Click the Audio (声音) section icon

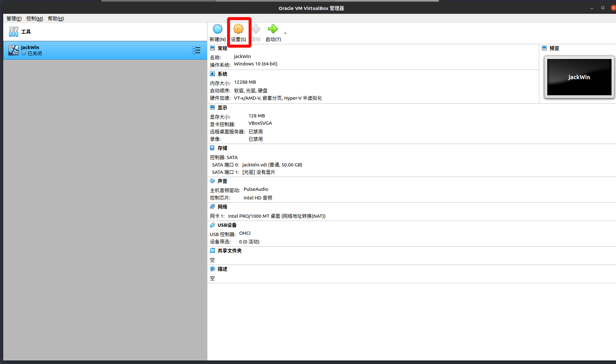click(212, 181)
